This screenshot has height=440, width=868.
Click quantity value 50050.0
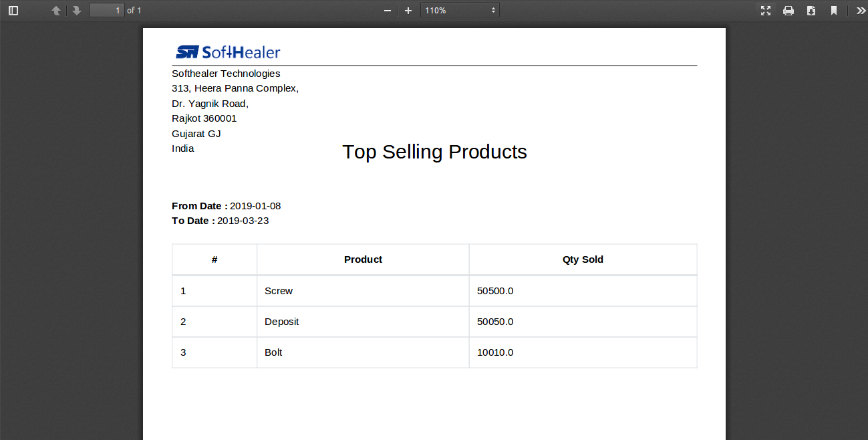coord(495,322)
